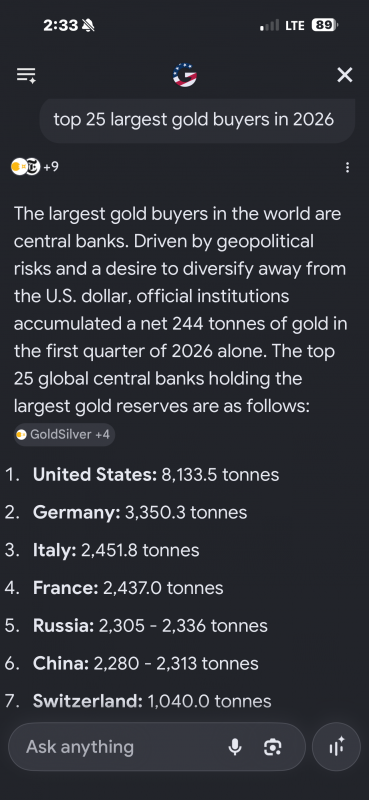Image resolution: width=369 pixels, height=800 pixels.
Task: Focus the Ask anything input field
Action: tap(157, 747)
